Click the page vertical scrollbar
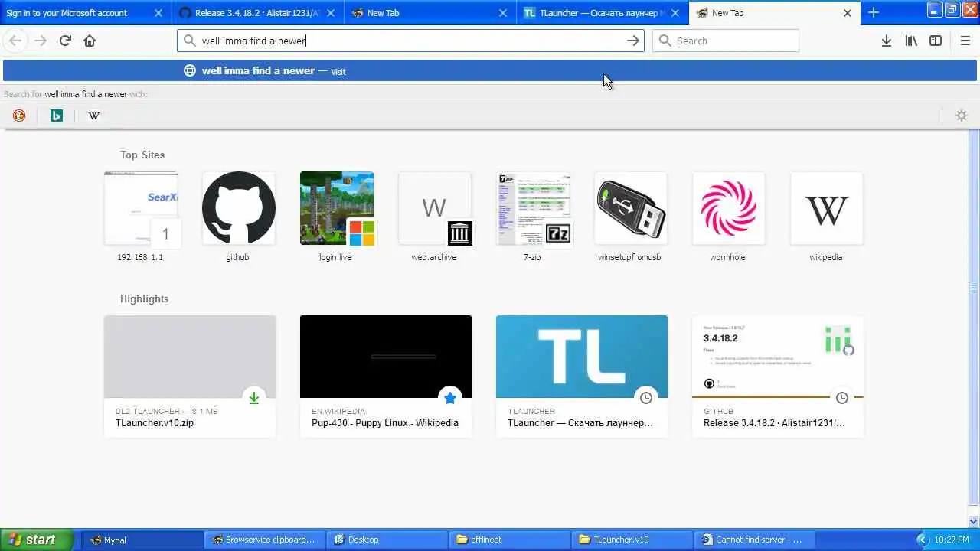This screenshot has height=551, width=980. click(974, 318)
